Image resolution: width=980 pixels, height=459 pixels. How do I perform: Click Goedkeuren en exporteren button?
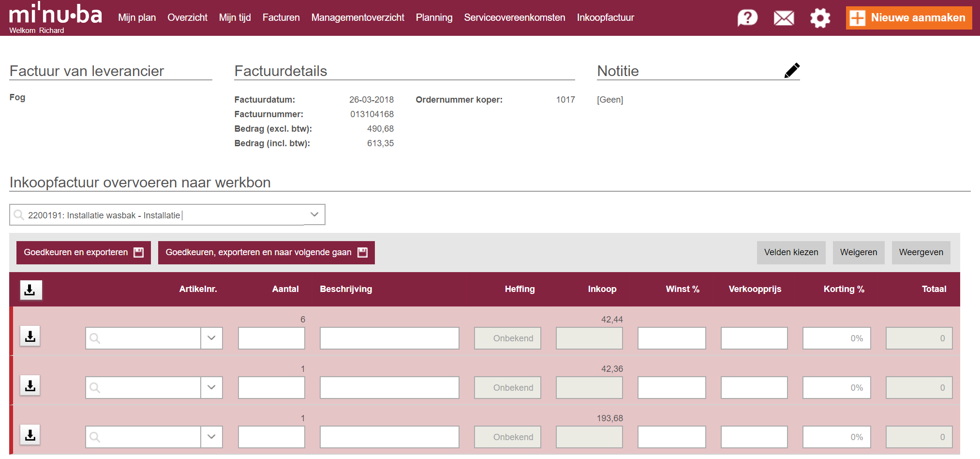[x=84, y=252]
